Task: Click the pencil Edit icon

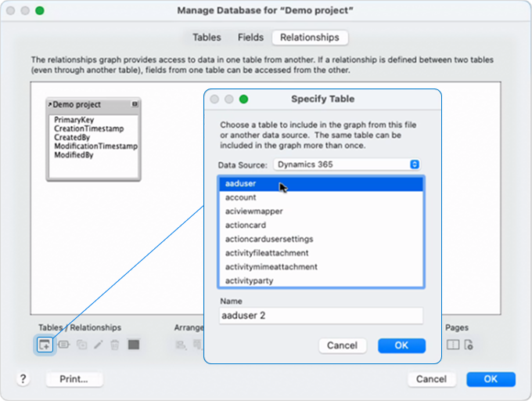Action: [99, 345]
